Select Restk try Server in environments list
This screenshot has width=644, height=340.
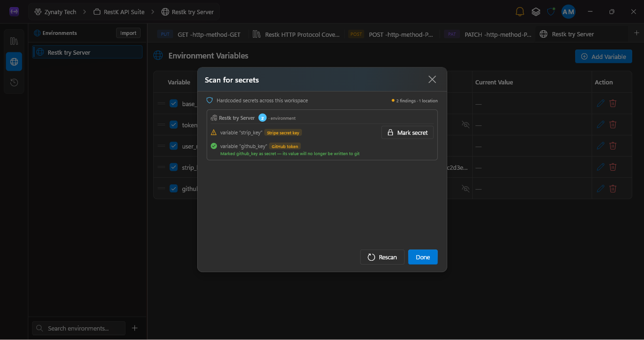87,52
